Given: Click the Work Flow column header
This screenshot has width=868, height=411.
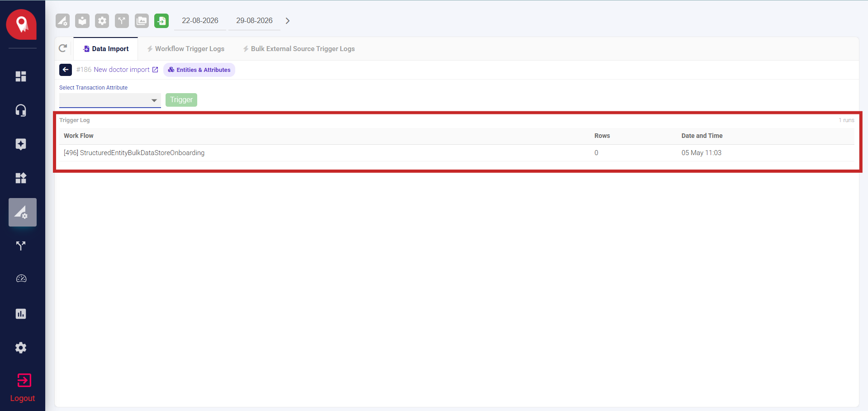Looking at the screenshot, I should (79, 136).
